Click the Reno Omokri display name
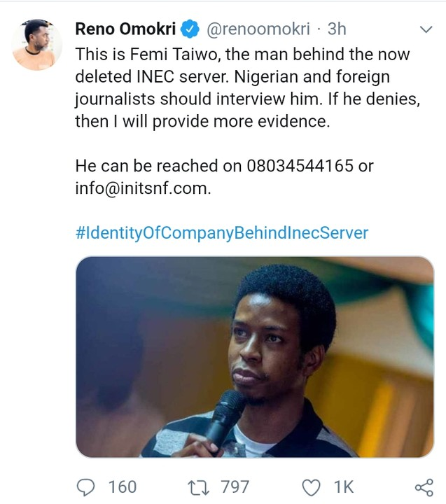The height and width of the screenshot is (504, 446). pyautogui.click(x=125, y=29)
